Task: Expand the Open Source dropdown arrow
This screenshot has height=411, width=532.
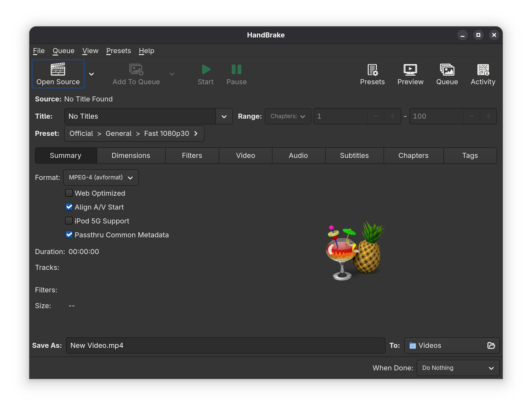Action: (x=91, y=74)
